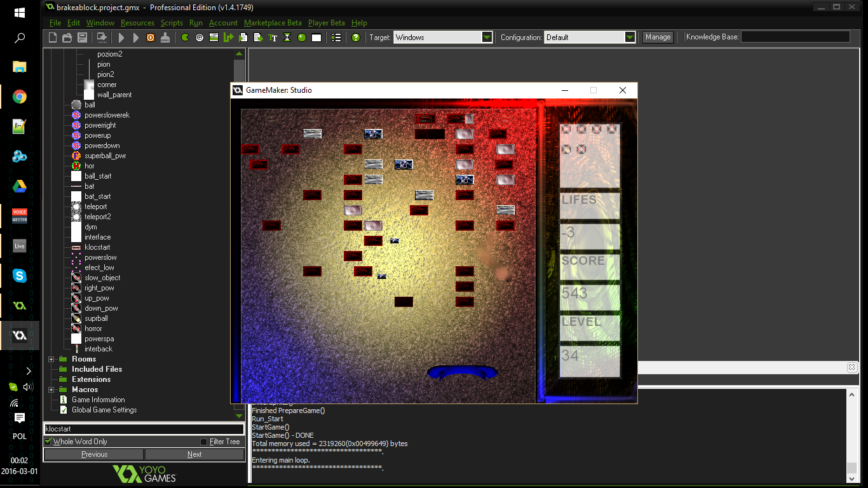868x488 pixels.
Task: Uncheck the Whole Word Only checkbox
Action: point(48,442)
